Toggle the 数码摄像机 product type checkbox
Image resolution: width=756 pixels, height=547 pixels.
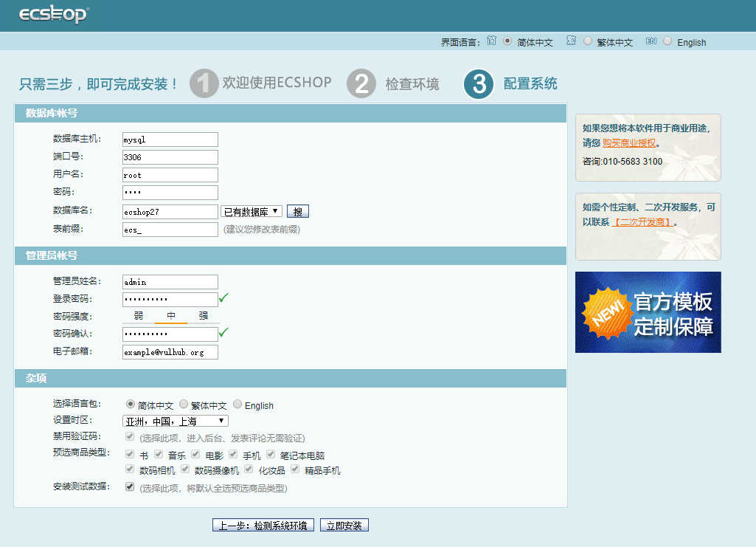point(185,469)
